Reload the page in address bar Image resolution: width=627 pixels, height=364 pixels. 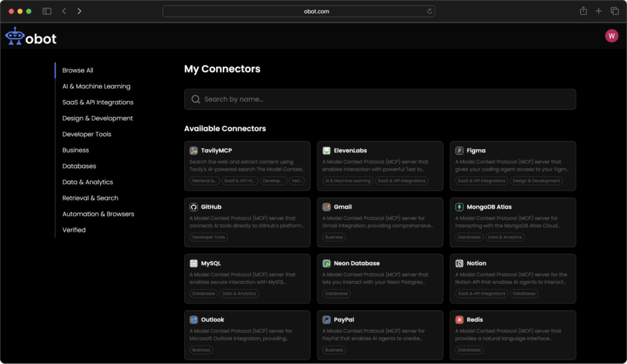click(430, 11)
